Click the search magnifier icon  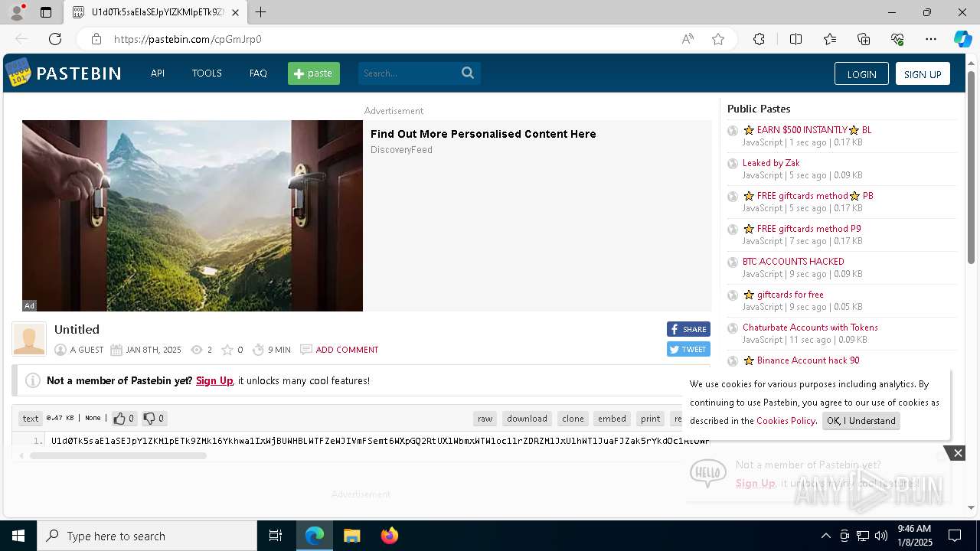[468, 73]
